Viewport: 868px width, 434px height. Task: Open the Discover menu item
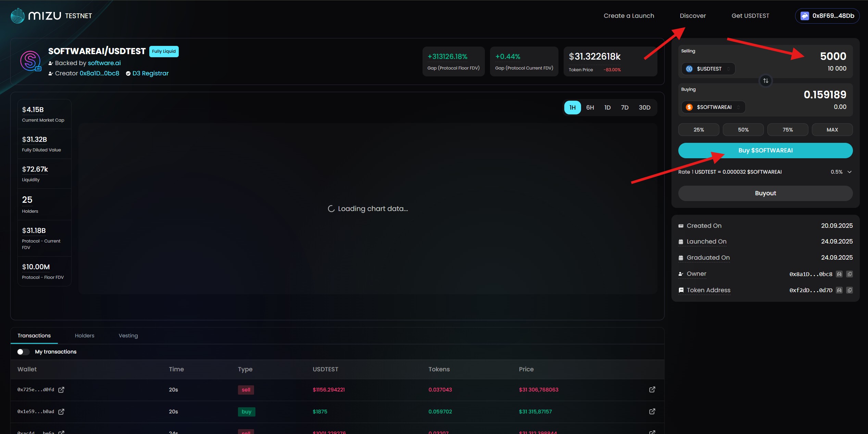tap(693, 16)
